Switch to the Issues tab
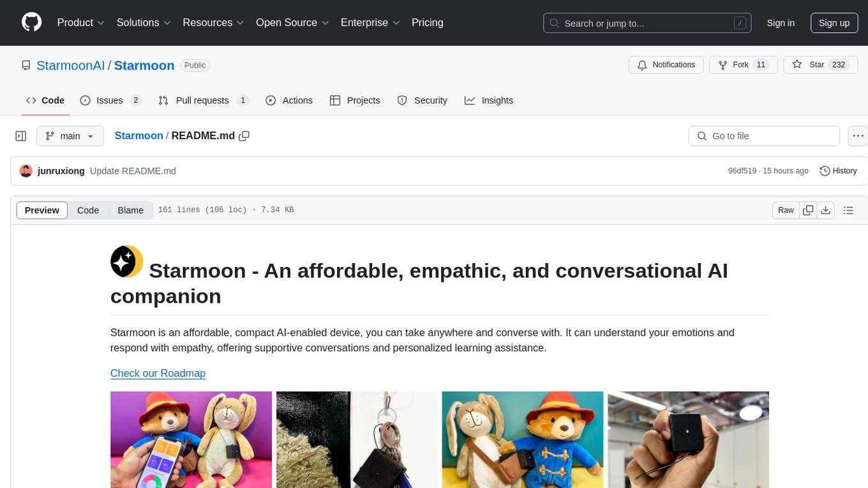 point(110,100)
